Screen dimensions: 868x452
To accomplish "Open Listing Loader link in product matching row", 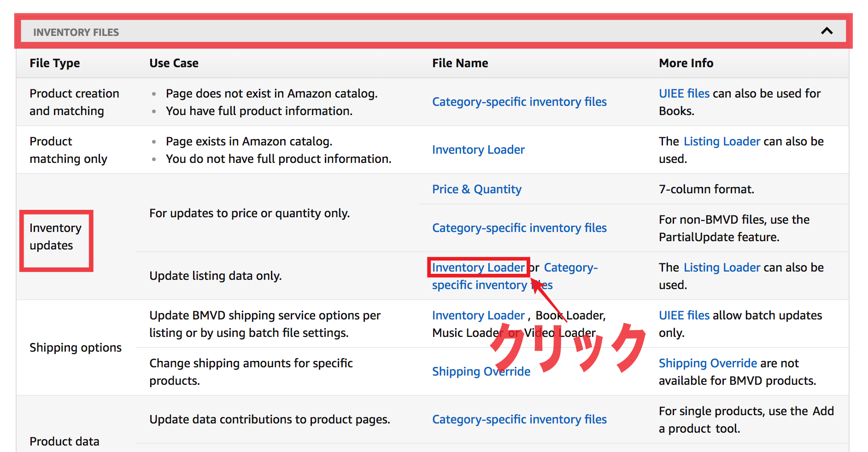I will [x=722, y=141].
